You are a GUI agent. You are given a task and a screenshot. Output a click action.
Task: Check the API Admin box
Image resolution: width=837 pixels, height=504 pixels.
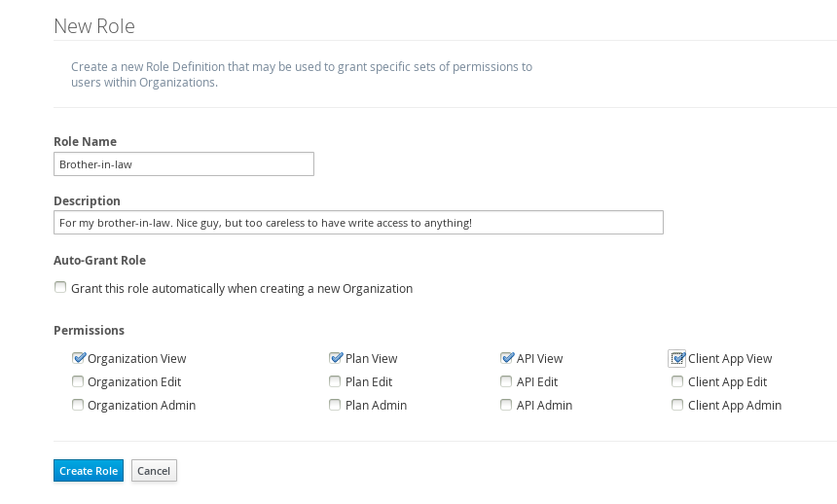(507, 405)
